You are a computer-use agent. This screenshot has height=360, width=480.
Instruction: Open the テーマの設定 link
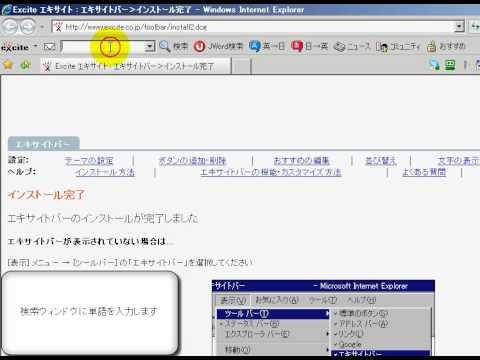pyautogui.click(x=89, y=161)
